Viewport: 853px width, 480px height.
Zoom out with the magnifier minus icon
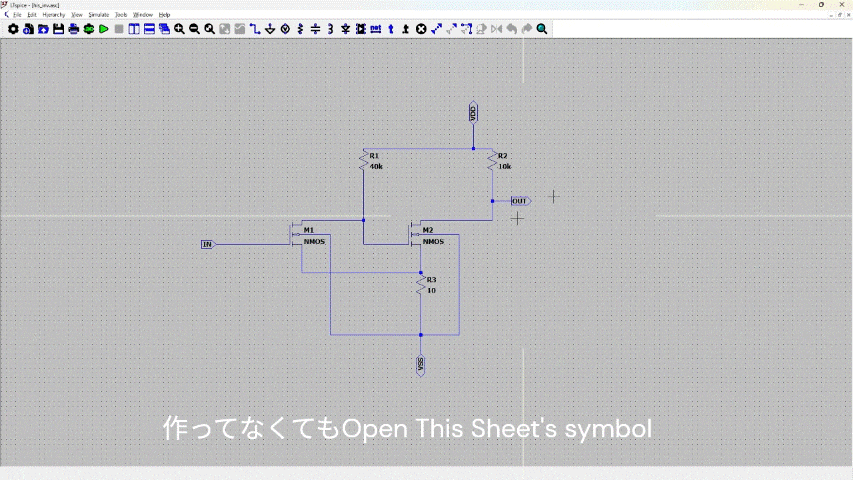194,29
